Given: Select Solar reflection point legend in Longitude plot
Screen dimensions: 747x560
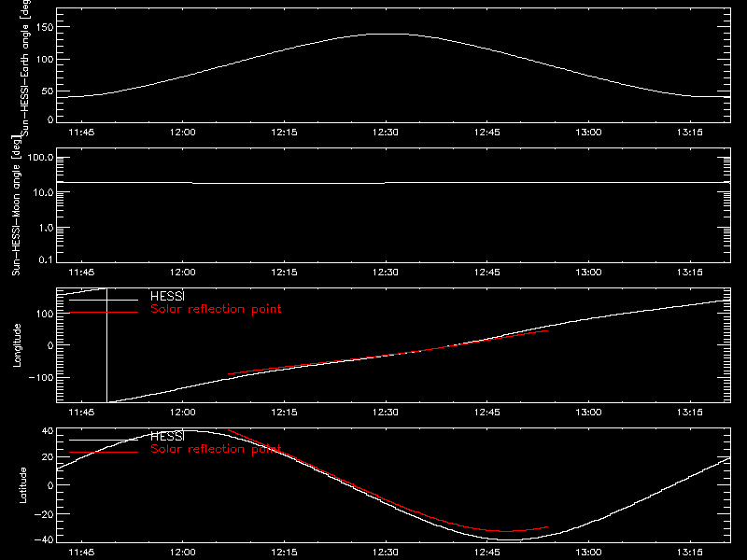Looking at the screenshot, I should (x=216, y=309).
